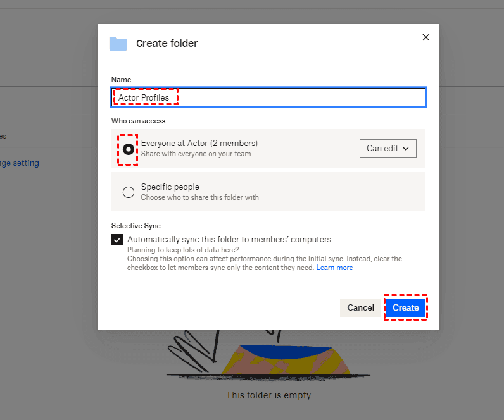Select Everyone at Actor radio button

coord(129,149)
